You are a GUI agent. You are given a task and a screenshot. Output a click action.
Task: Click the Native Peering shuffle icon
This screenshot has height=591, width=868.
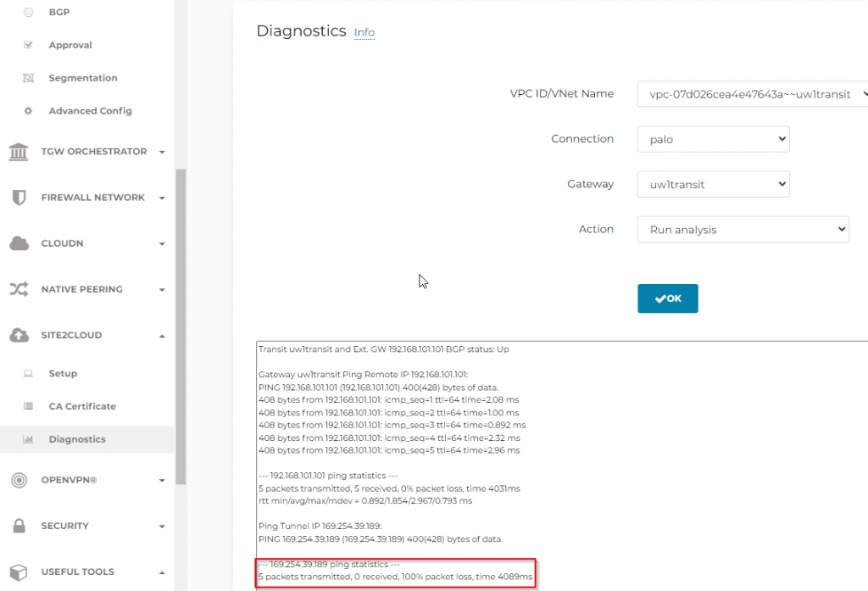pos(19,289)
